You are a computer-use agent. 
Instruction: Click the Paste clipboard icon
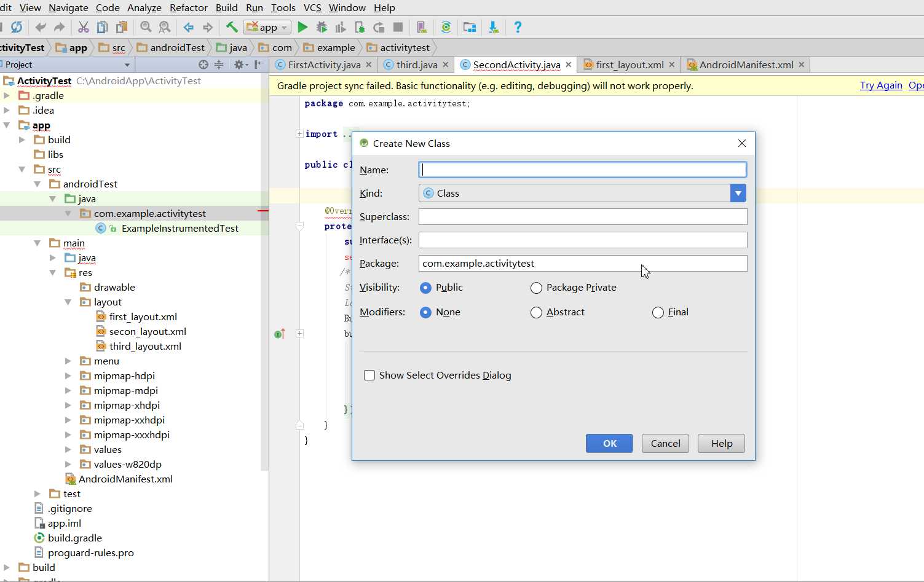(x=122, y=27)
